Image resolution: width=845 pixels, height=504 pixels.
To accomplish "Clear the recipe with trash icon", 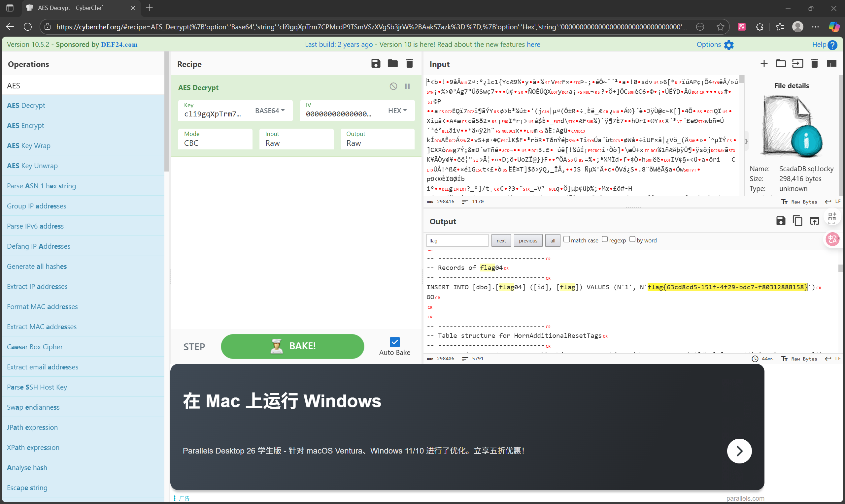I will pos(409,64).
